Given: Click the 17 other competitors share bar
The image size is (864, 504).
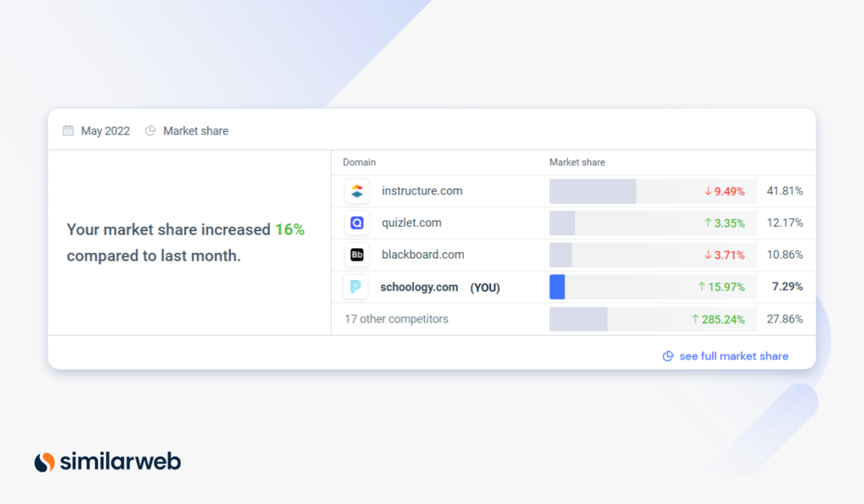Looking at the screenshot, I should pos(578,318).
